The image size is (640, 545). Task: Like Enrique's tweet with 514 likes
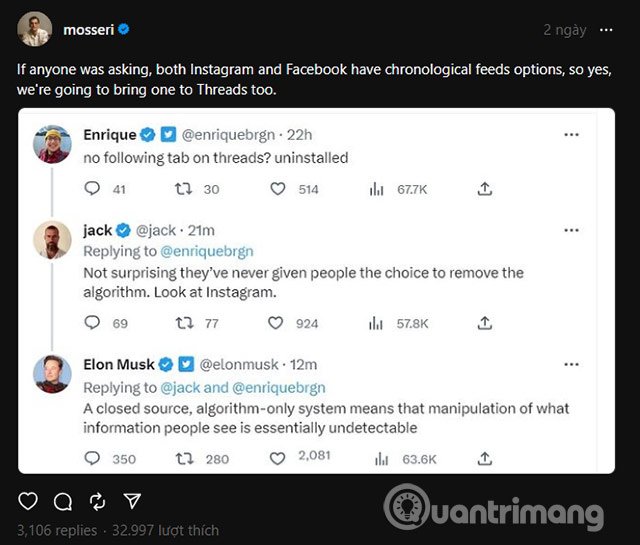coord(278,189)
